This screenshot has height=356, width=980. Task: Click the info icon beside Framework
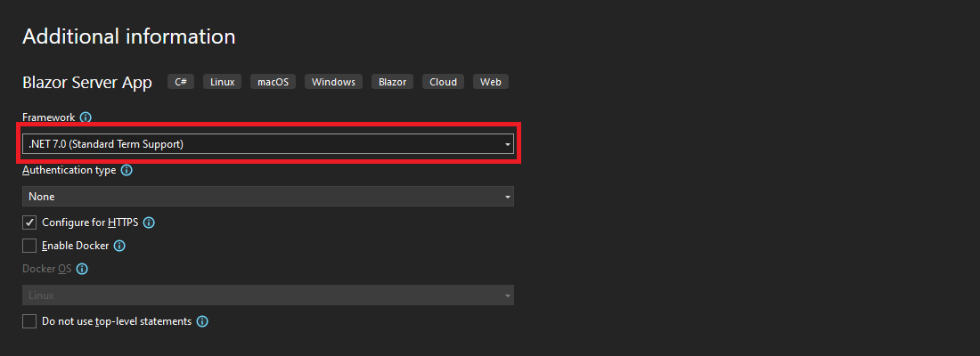[x=86, y=117]
